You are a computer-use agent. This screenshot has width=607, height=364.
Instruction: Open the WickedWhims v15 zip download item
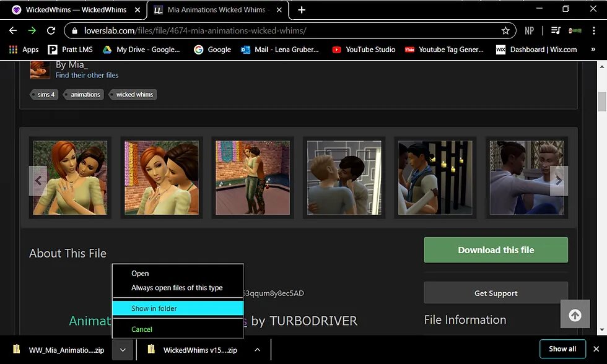click(193, 350)
